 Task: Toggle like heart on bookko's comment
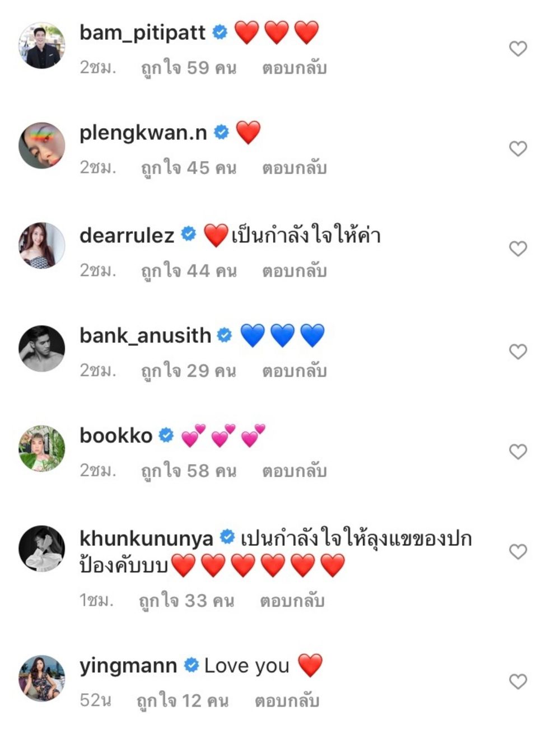coord(518,451)
